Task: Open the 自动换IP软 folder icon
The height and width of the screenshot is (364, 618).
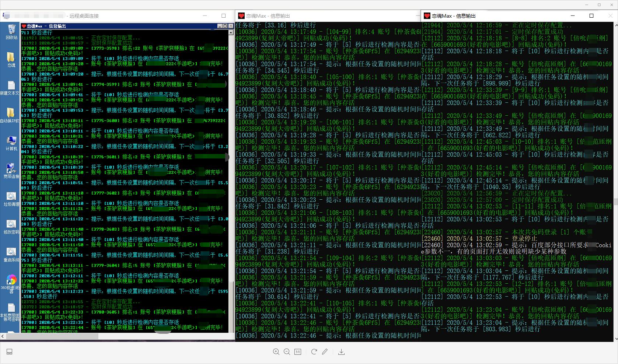Action: coord(10,115)
